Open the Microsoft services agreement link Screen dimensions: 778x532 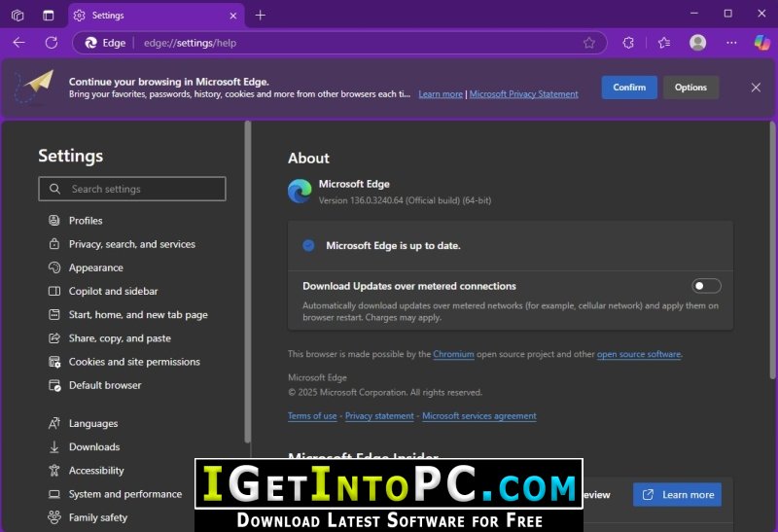[x=479, y=416]
